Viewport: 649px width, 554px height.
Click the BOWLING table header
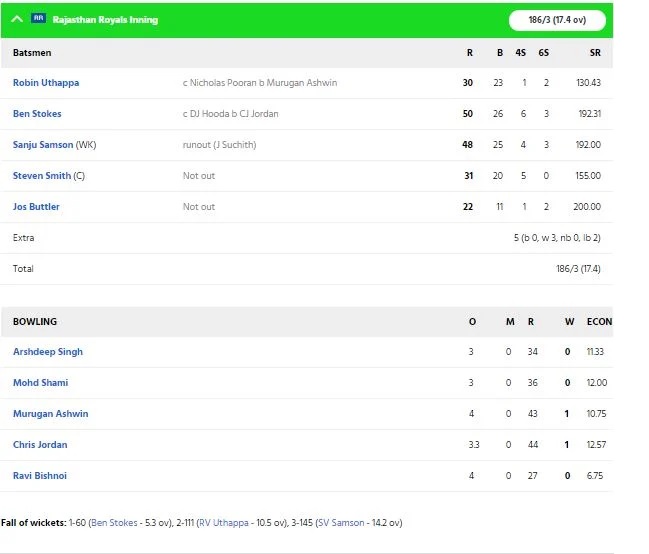35,321
